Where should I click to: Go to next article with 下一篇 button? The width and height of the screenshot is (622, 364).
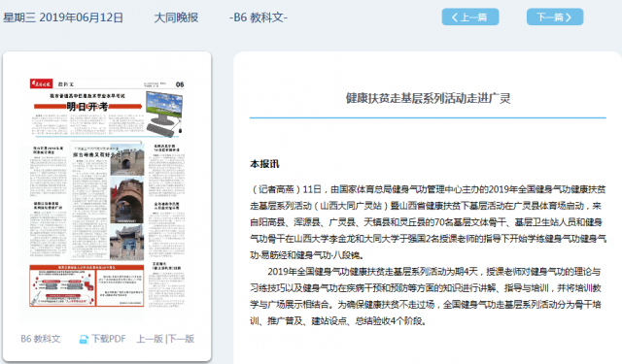click(555, 17)
